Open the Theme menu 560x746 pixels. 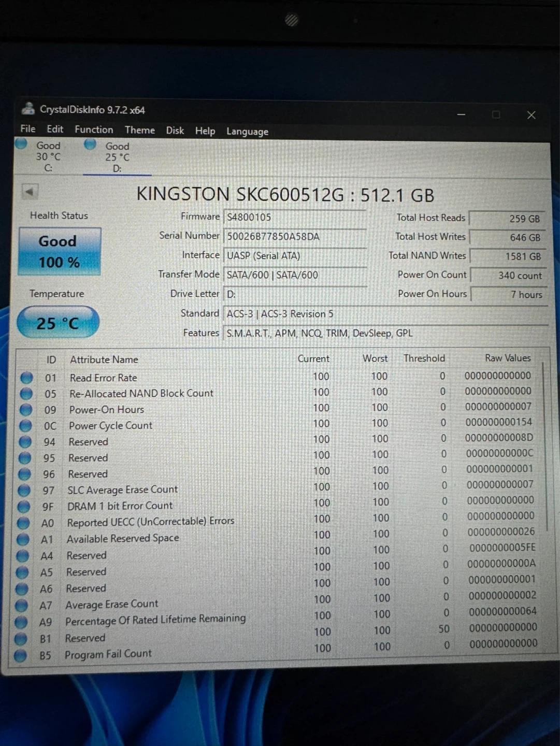point(140,130)
